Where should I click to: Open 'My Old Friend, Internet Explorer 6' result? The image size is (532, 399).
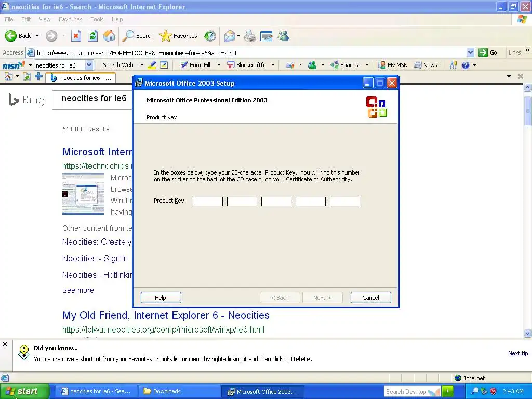pos(166,315)
